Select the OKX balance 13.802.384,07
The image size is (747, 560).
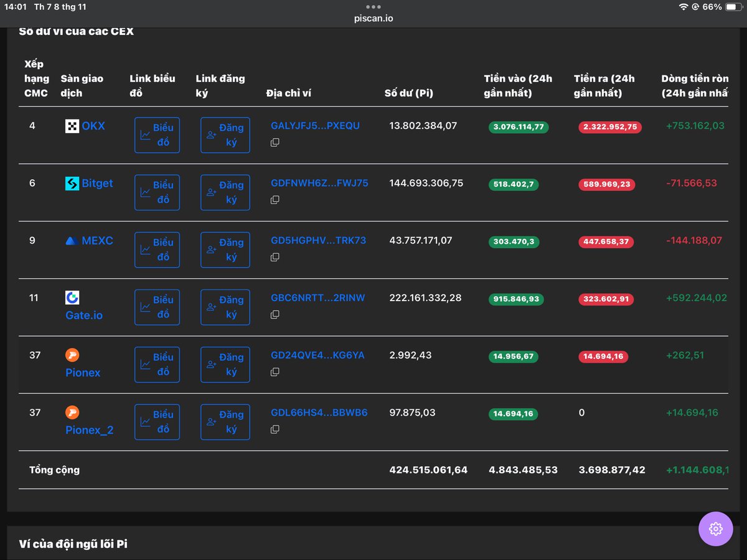click(423, 126)
